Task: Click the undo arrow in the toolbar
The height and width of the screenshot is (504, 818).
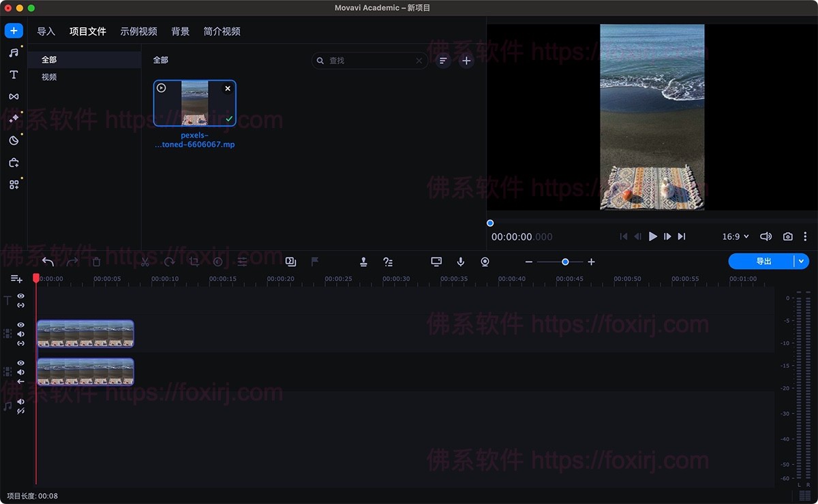Action: pyautogui.click(x=47, y=261)
